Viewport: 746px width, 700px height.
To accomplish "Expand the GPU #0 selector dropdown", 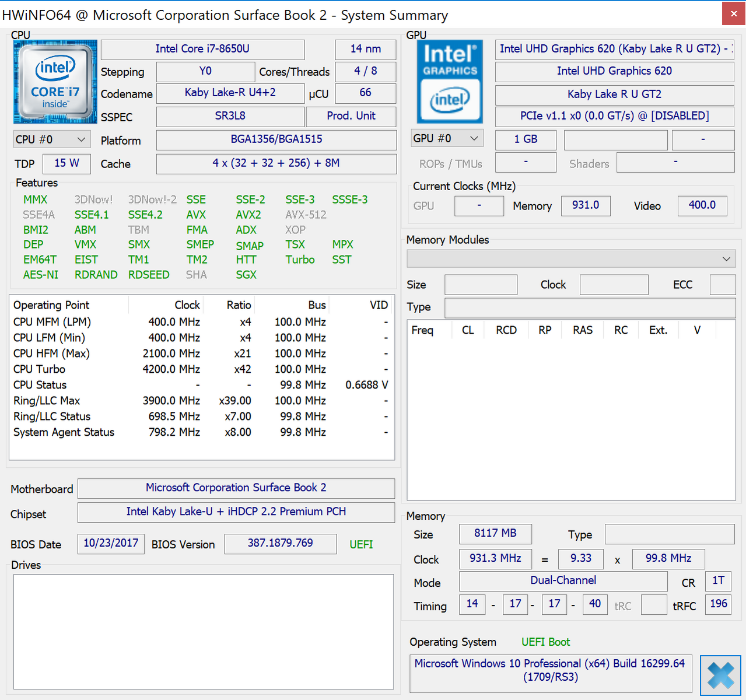I will 446,138.
